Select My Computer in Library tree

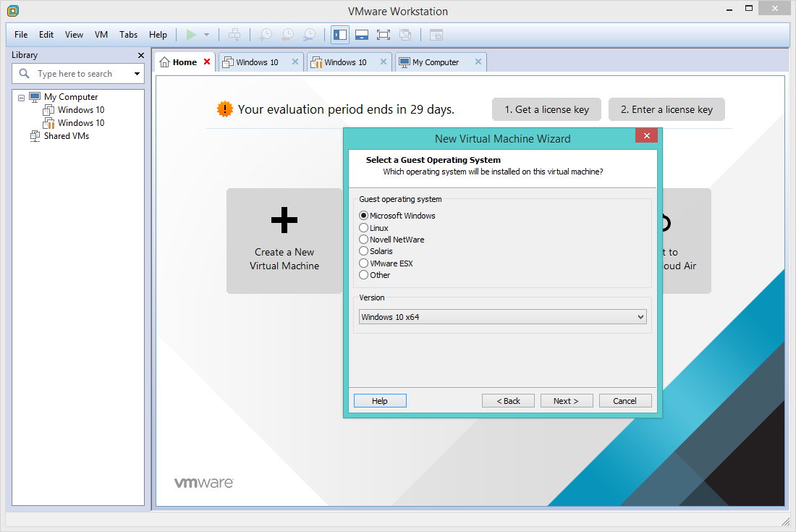[71, 97]
